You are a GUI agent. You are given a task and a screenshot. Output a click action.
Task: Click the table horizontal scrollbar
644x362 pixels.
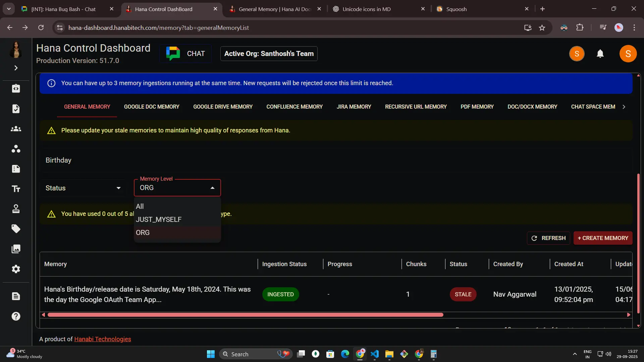pyautogui.click(x=245, y=315)
